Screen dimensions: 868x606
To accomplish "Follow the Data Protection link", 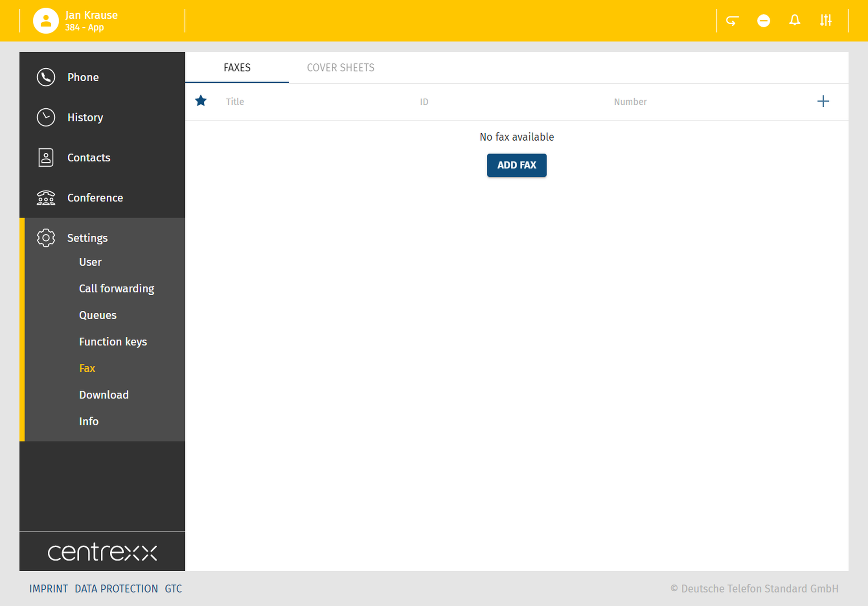I will coord(116,589).
